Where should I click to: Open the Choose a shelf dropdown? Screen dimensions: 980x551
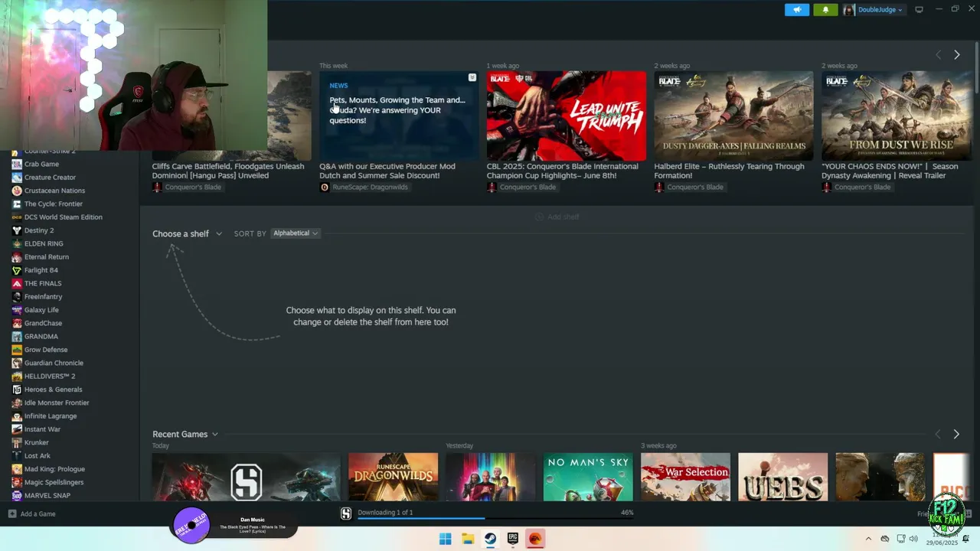tap(187, 233)
